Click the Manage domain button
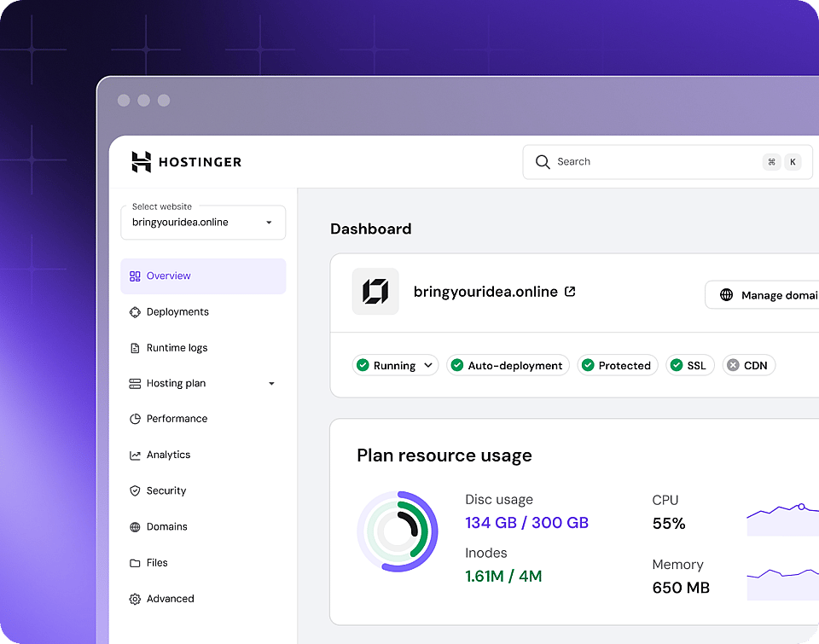Image resolution: width=819 pixels, height=644 pixels. pos(762,295)
